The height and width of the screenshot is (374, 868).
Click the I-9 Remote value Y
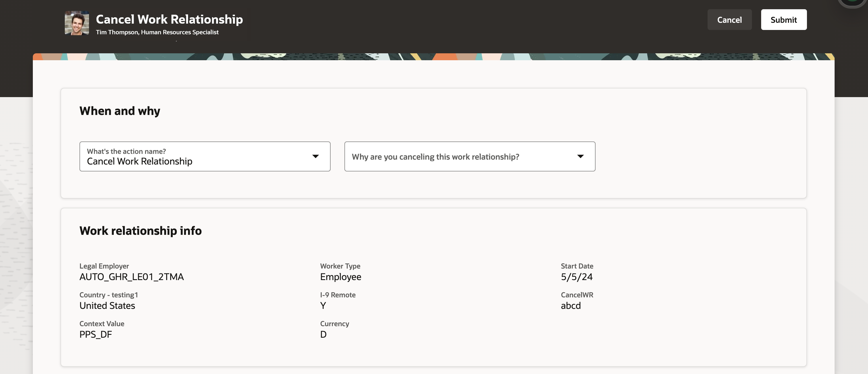(x=323, y=305)
